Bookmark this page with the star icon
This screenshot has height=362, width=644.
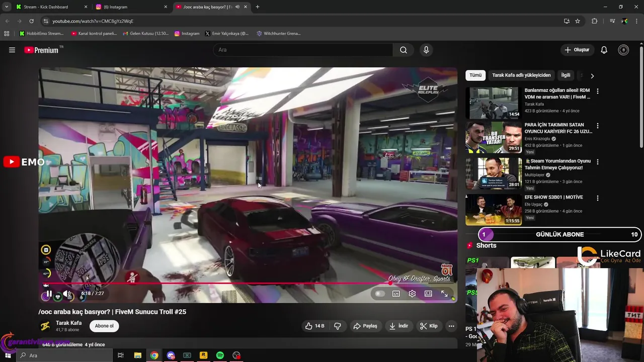(578, 21)
